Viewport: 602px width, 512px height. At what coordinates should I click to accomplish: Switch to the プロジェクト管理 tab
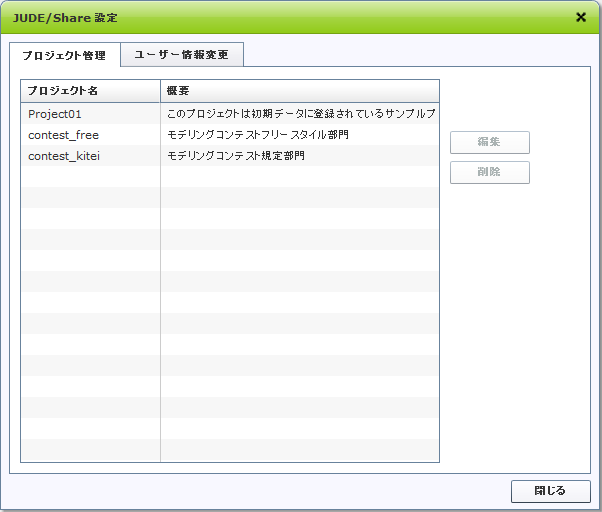(x=64, y=55)
